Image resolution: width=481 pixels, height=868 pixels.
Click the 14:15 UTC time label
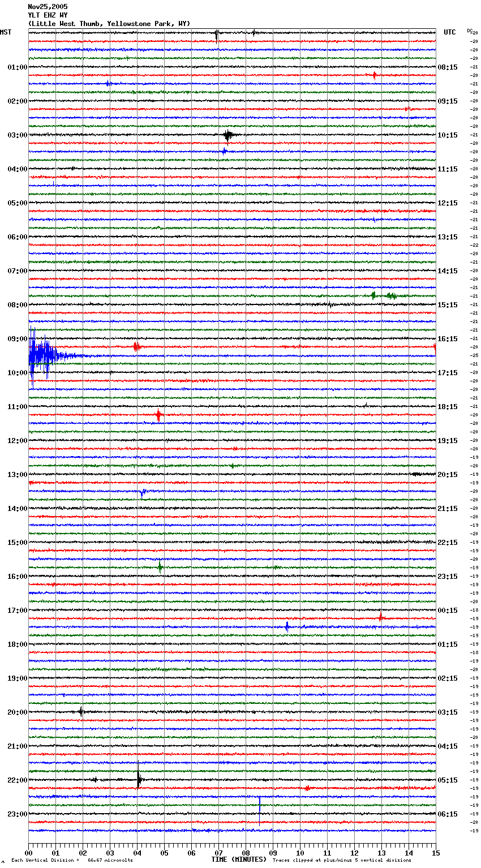[x=448, y=271]
